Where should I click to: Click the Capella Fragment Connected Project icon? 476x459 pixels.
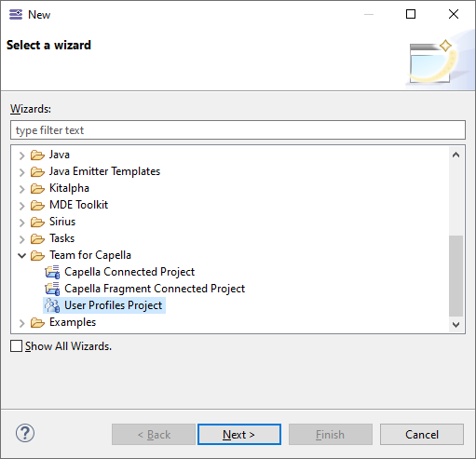[x=52, y=289]
